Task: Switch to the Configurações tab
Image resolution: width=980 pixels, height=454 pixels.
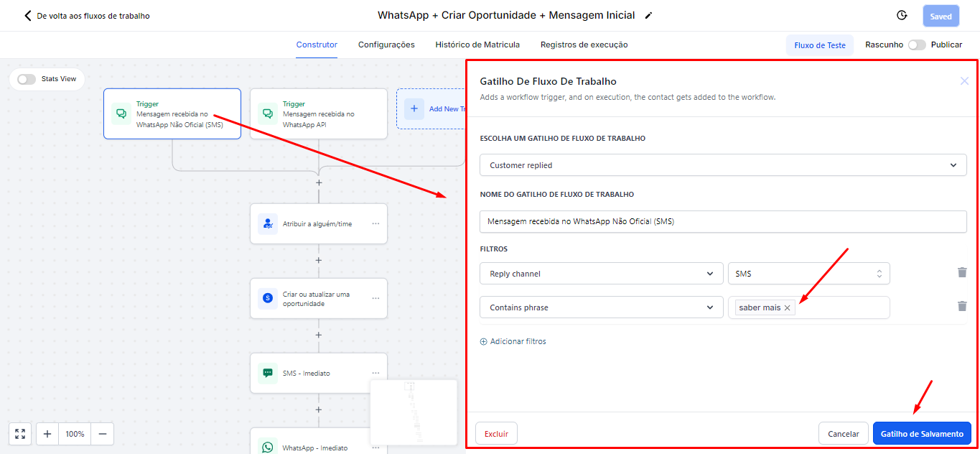Action: (x=386, y=45)
